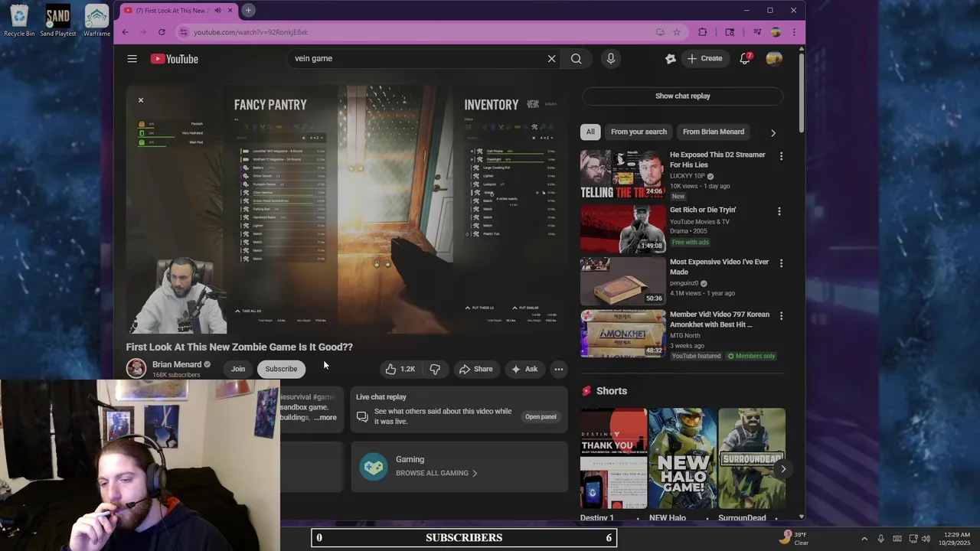980x551 pixels.
Task: Like the video with 1.2K thumbs up
Action: [400, 369]
